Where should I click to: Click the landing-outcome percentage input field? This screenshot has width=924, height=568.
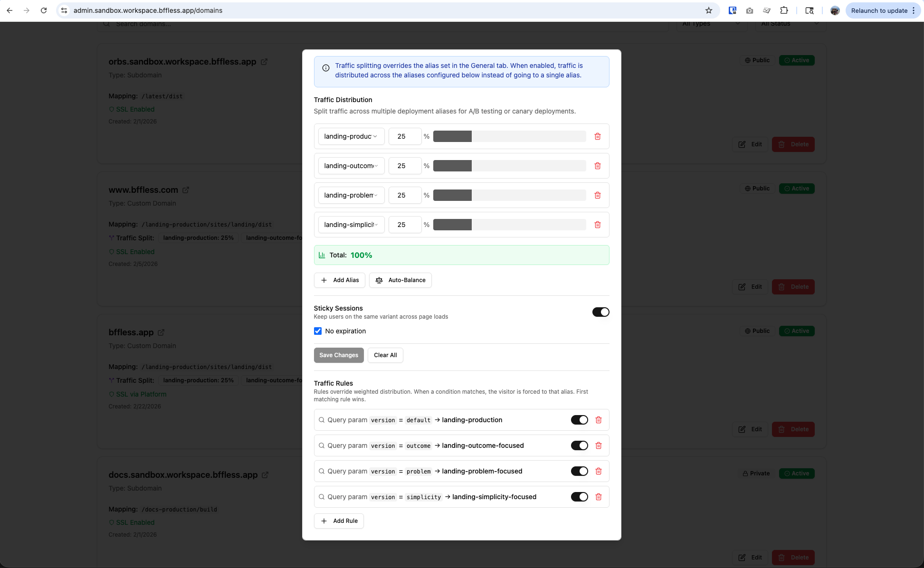click(x=405, y=166)
